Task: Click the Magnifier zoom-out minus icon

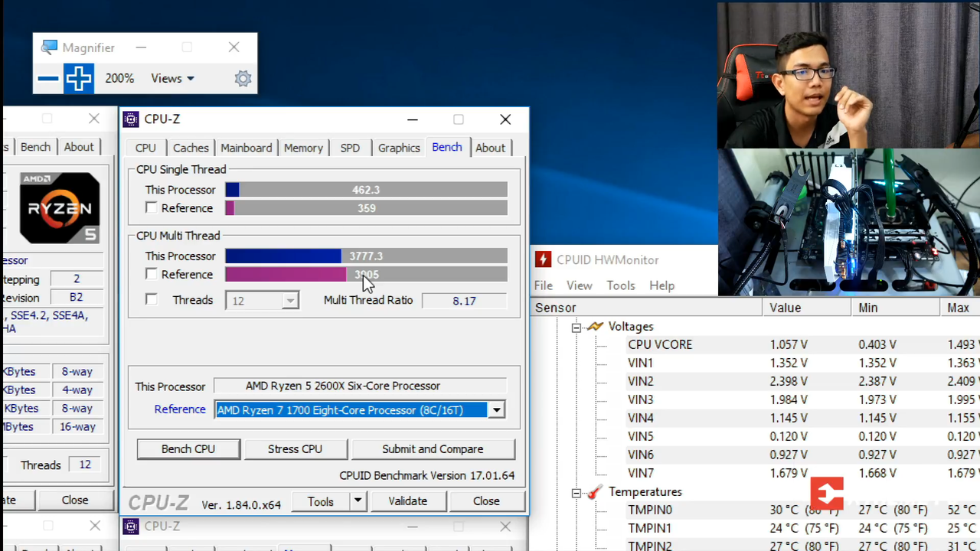Action: 47,78
